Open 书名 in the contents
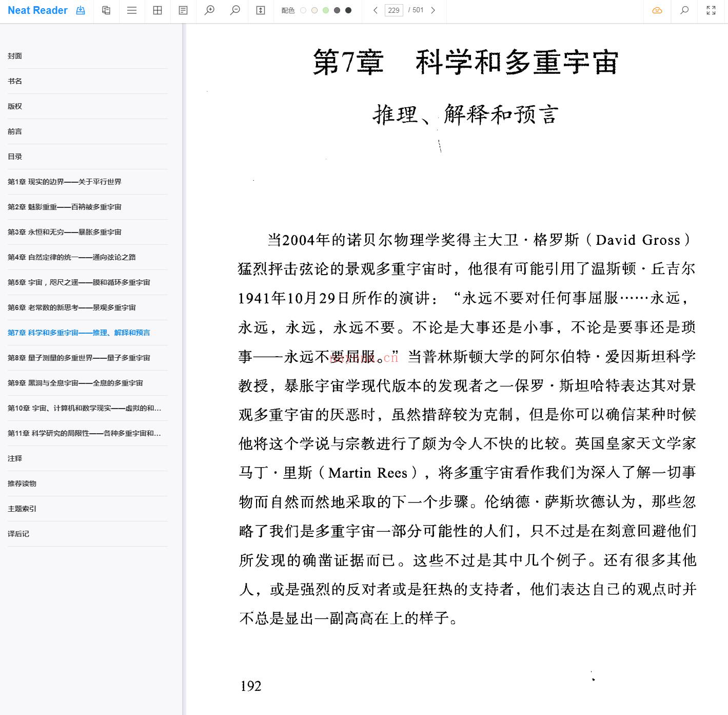Image resolution: width=728 pixels, height=715 pixels. pos(87,81)
